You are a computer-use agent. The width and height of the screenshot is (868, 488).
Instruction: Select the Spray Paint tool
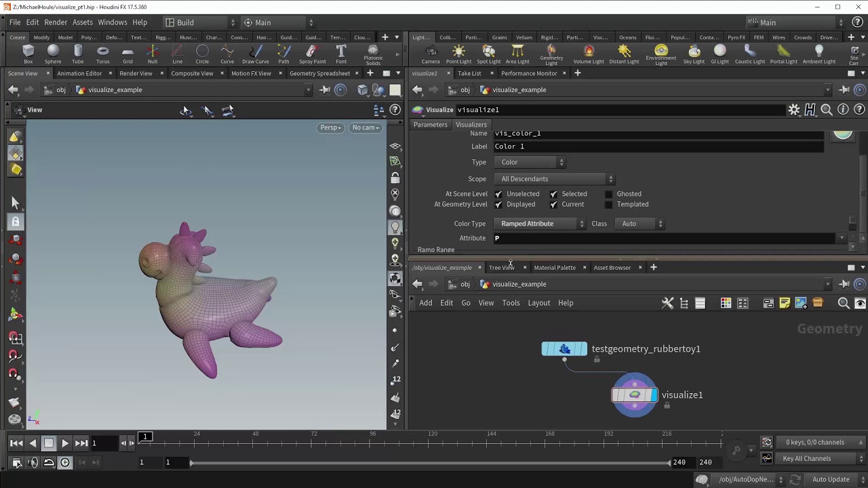tap(312, 54)
